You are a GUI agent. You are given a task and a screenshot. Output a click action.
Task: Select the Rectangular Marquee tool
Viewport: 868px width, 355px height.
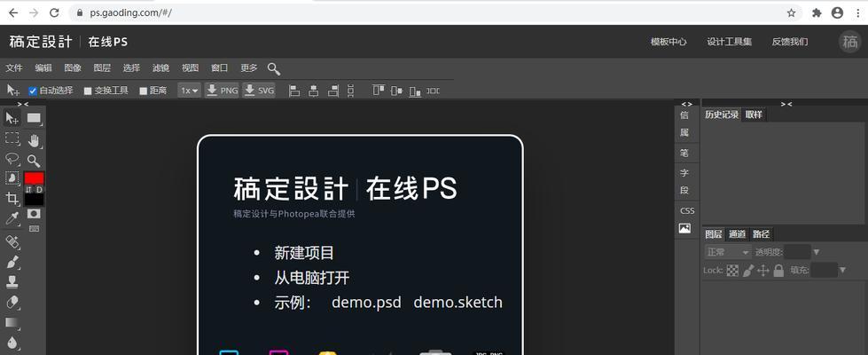[12, 138]
